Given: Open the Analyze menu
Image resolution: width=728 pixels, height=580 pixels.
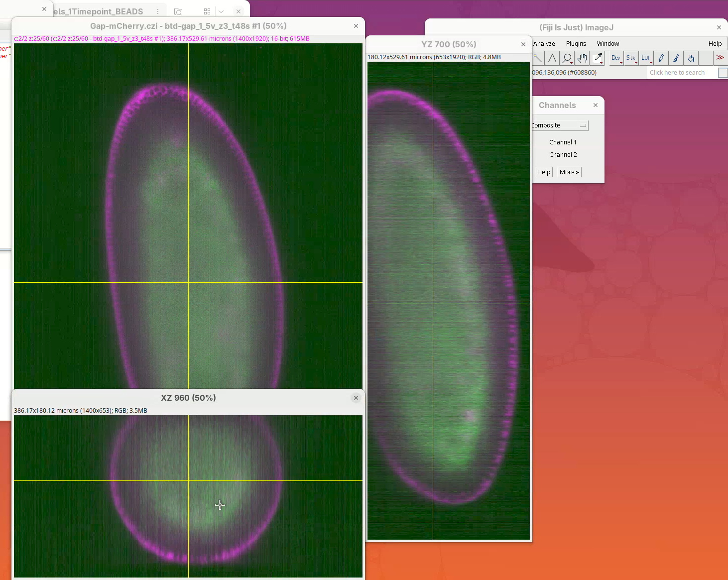Looking at the screenshot, I should click(544, 44).
